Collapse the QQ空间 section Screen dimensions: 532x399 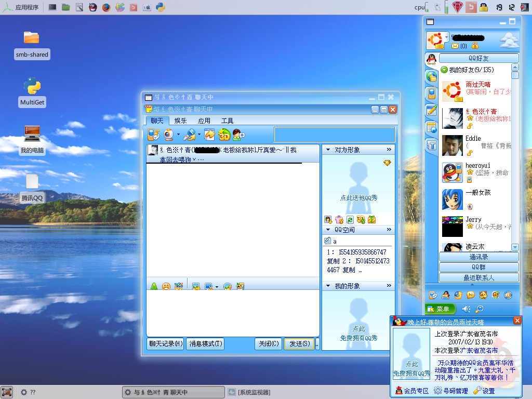point(328,230)
